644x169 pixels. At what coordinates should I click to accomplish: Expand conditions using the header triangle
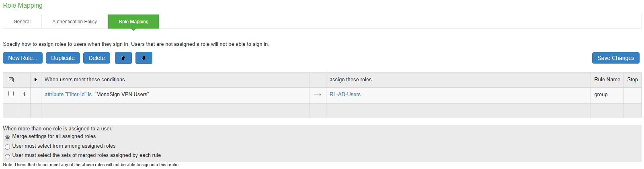35,80
